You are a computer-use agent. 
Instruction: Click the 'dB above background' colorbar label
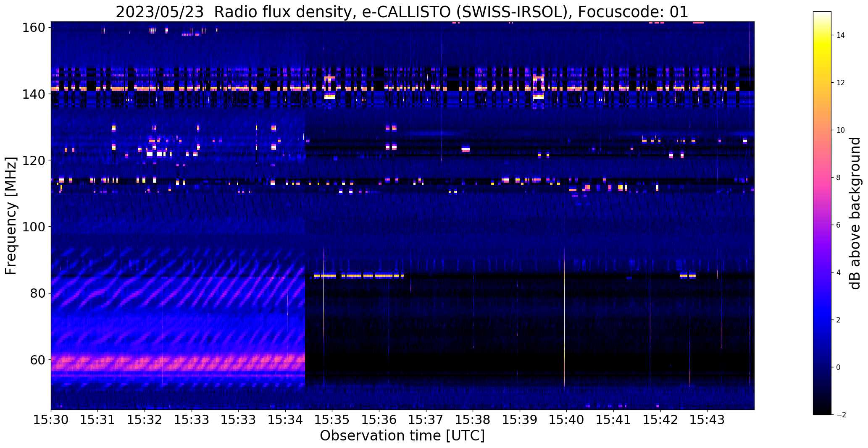coord(855,213)
